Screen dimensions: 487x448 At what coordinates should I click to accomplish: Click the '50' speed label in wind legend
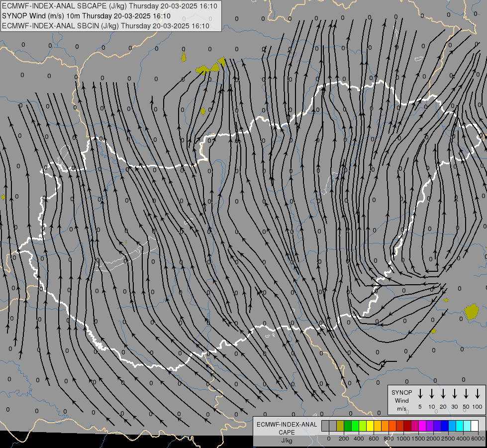[466, 407]
